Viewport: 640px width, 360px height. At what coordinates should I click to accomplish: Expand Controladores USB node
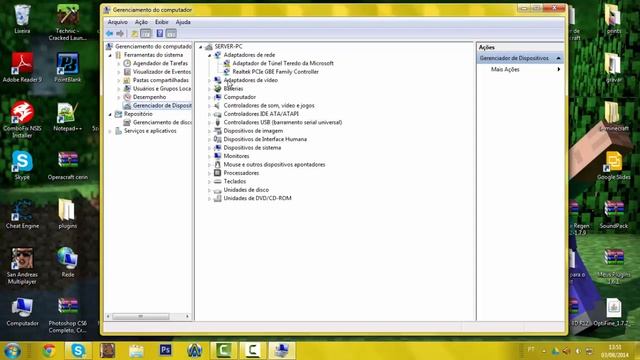[209, 122]
